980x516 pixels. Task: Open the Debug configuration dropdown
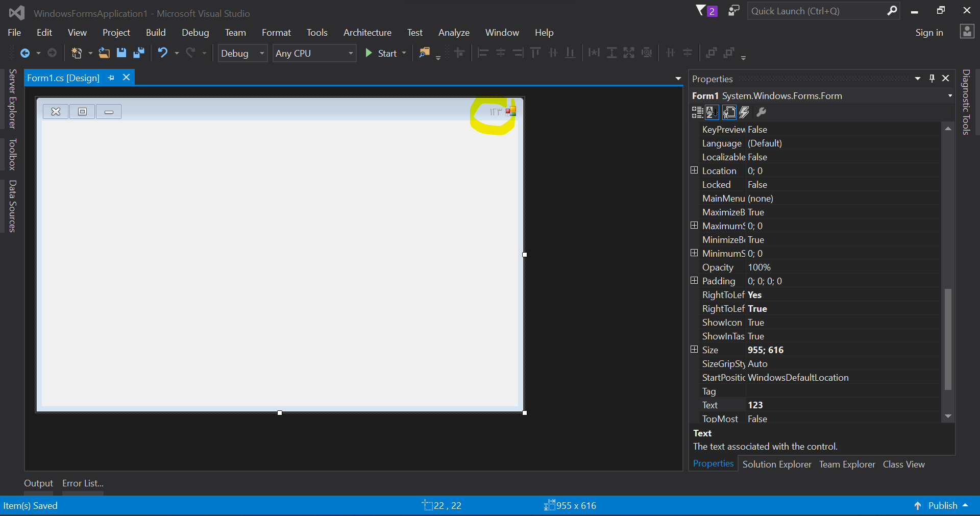pyautogui.click(x=243, y=53)
